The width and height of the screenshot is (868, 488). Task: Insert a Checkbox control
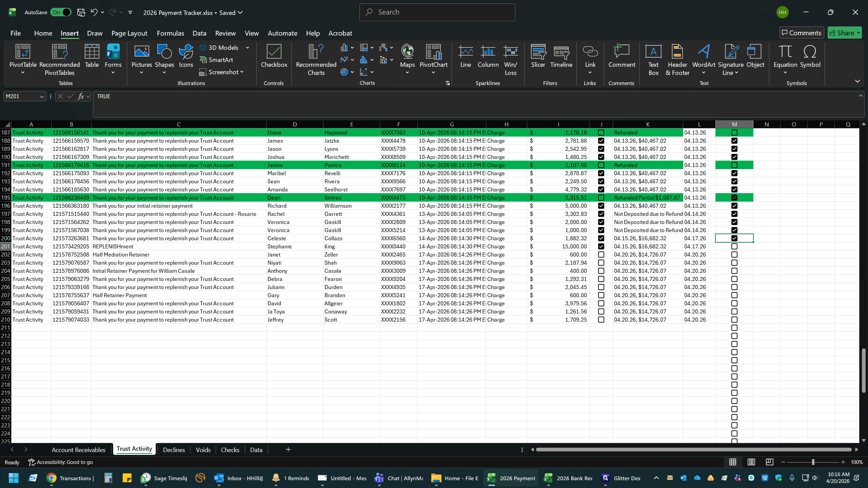coord(274,56)
